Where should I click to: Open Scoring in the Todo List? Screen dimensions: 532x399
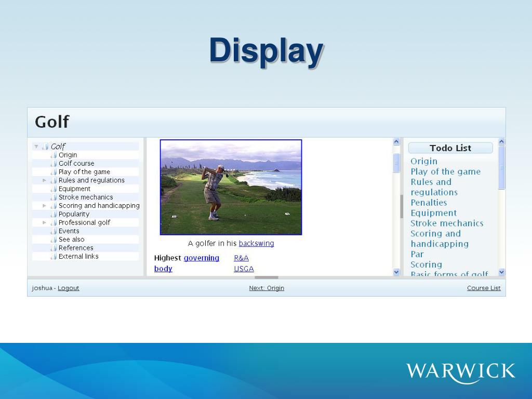point(426,264)
